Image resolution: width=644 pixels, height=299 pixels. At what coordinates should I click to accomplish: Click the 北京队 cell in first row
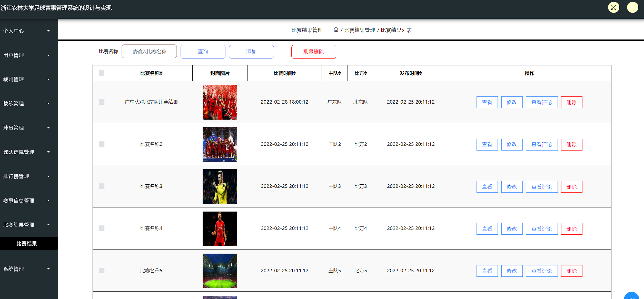361,102
